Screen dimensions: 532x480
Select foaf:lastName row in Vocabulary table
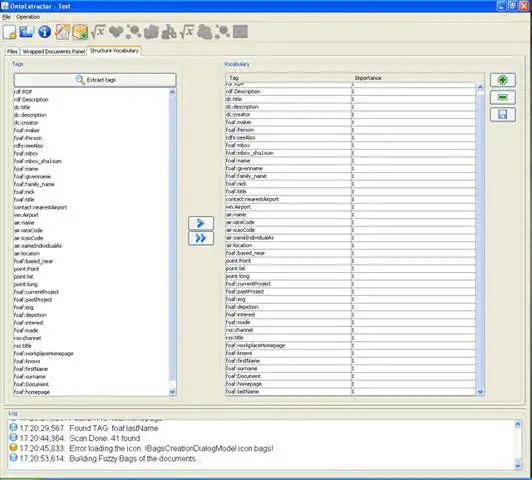pyautogui.click(x=351, y=391)
